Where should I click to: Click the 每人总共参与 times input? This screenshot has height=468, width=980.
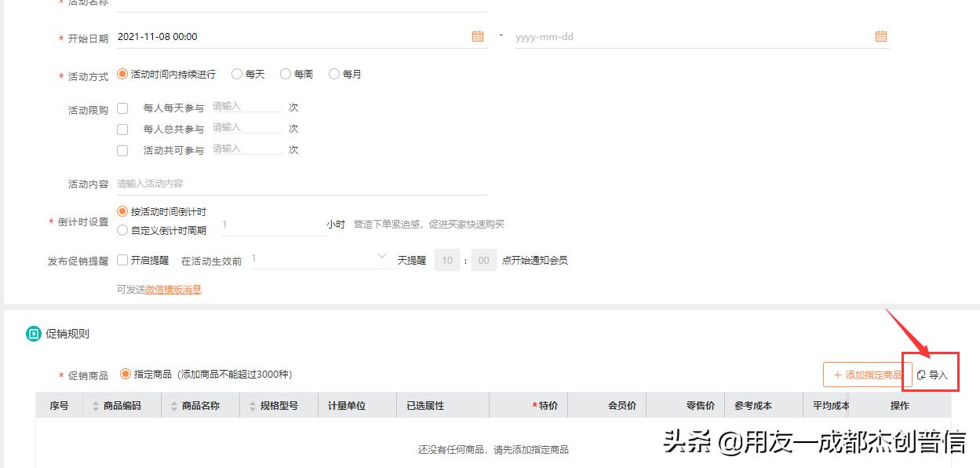246,129
